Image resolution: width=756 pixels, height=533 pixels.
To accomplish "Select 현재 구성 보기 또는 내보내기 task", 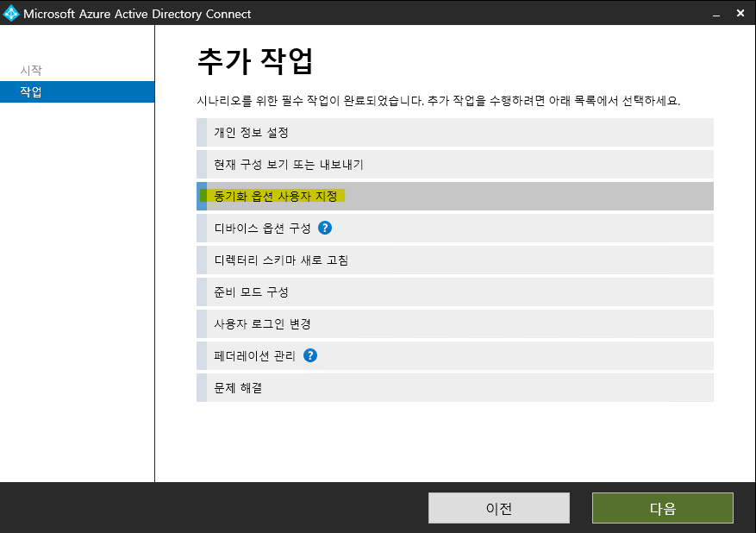I will tap(454, 164).
